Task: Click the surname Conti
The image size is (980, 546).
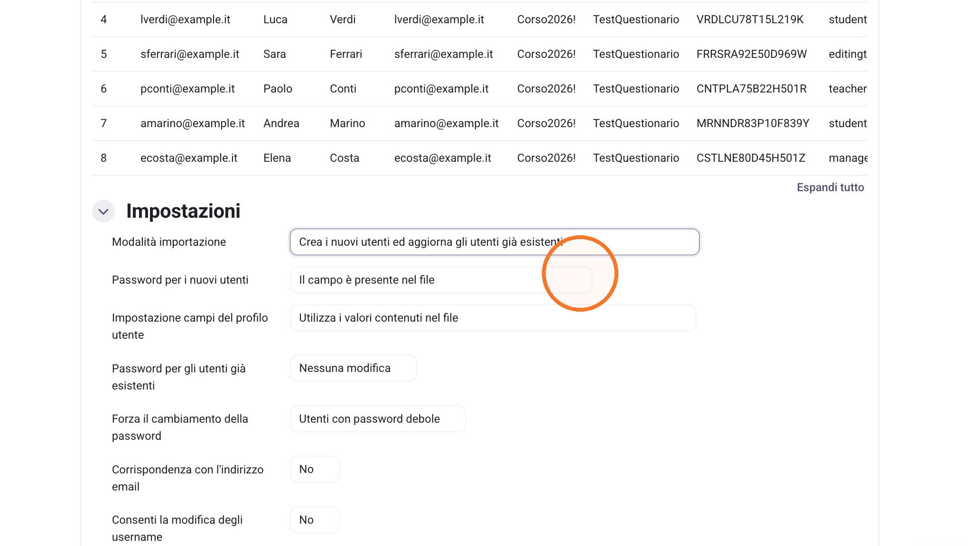Action: [x=343, y=89]
